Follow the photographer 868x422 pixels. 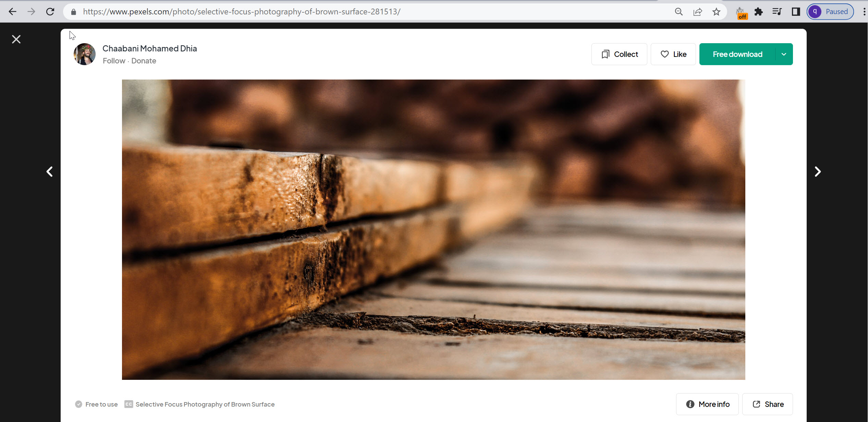[x=114, y=61]
